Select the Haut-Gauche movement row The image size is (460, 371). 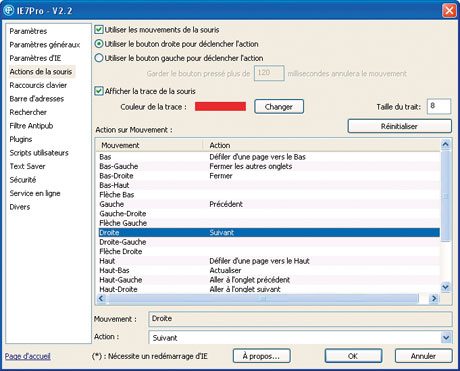tap(269, 280)
